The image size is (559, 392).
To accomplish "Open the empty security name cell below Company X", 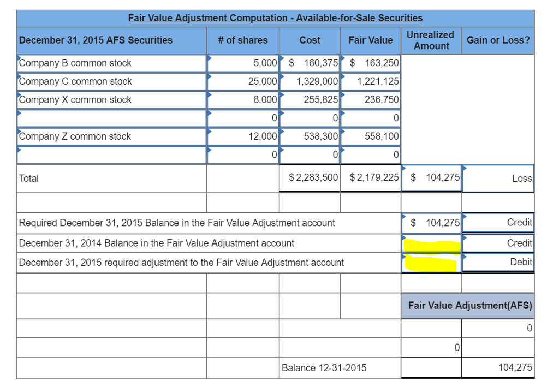I will 111,118.
